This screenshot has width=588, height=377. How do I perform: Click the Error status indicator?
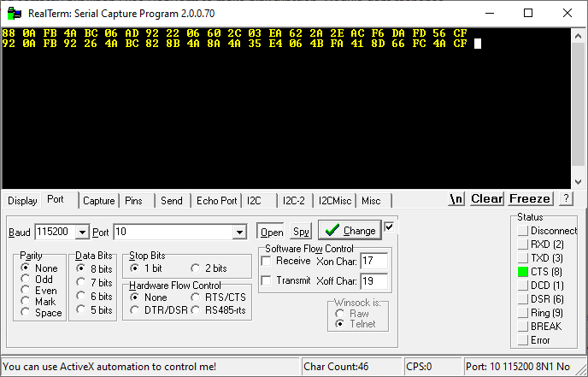[523, 340]
